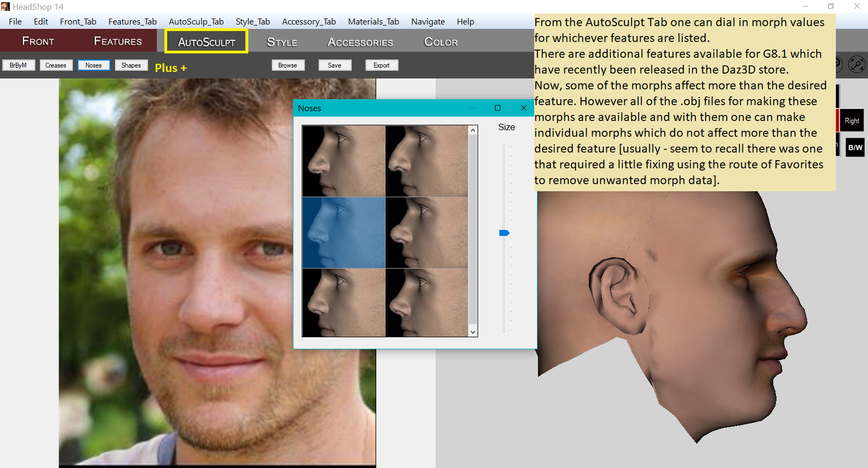Image resolution: width=868 pixels, height=468 pixels.
Task: Click the HeadShop 14 app icon
Action: 5,7
